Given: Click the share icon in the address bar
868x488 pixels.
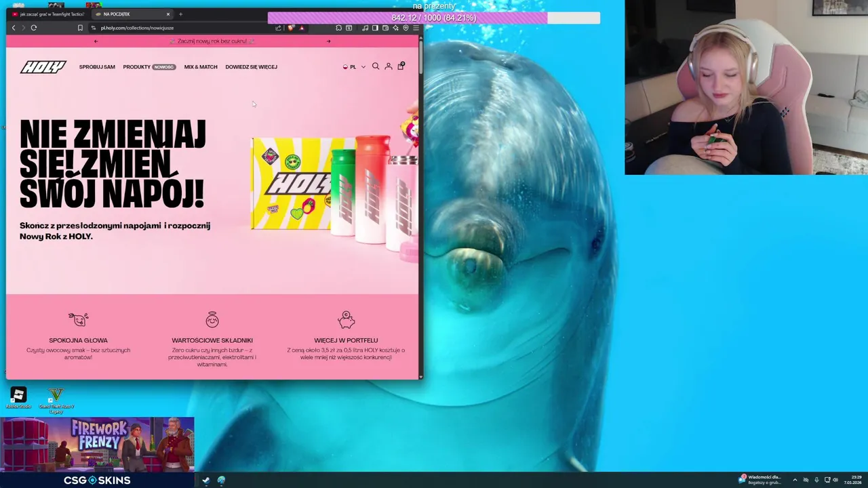Looking at the screenshot, I should [x=278, y=28].
